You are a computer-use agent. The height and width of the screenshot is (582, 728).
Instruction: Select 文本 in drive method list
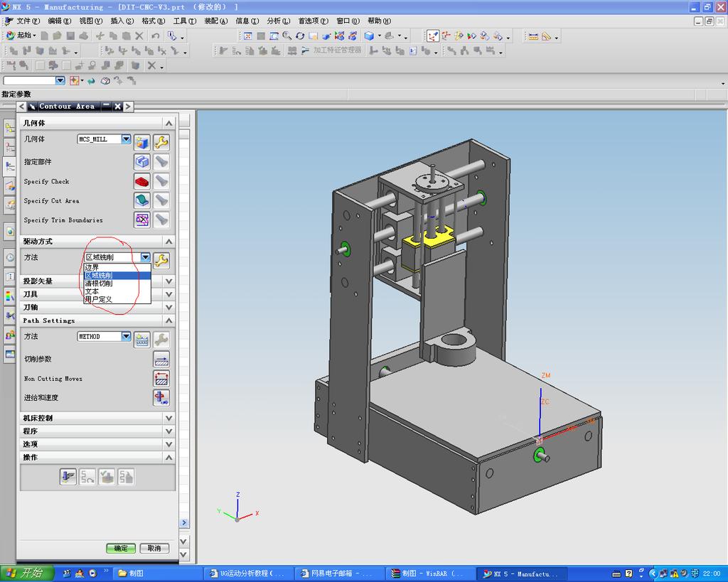[x=117, y=291]
